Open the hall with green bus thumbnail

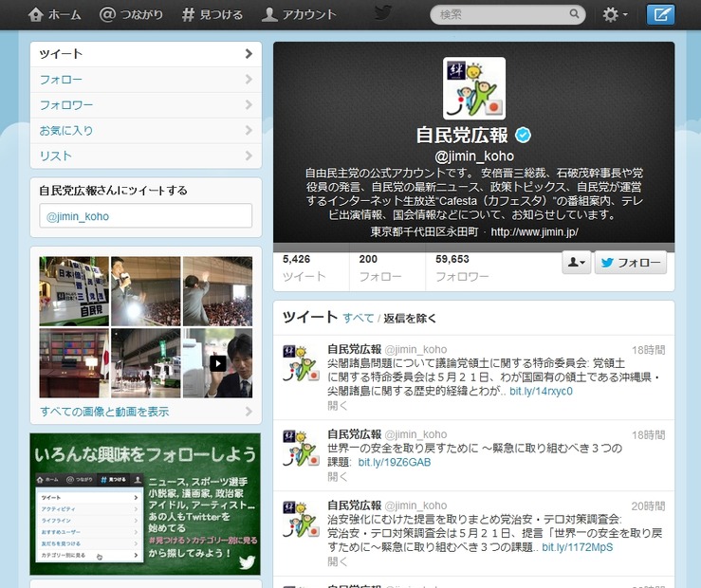[x=146, y=363]
